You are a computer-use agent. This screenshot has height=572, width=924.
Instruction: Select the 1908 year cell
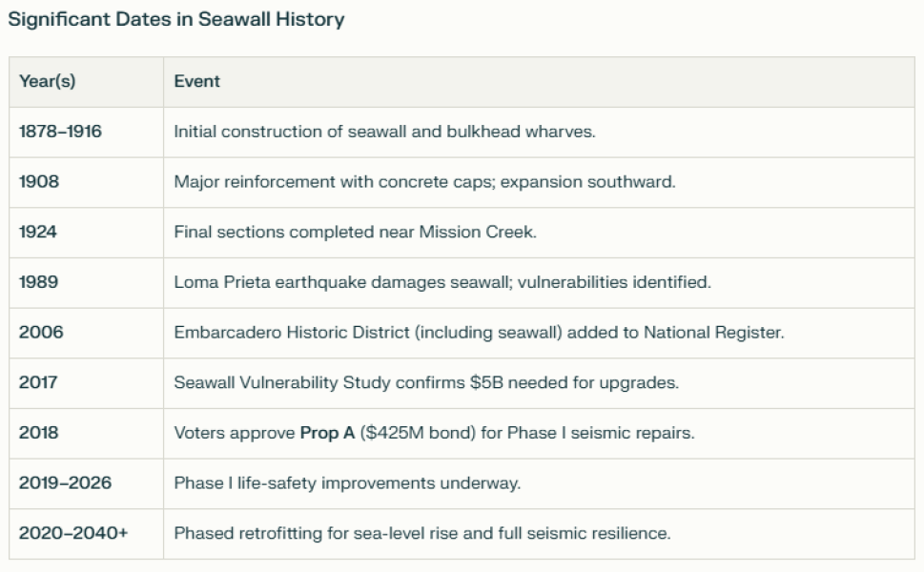pos(86,182)
